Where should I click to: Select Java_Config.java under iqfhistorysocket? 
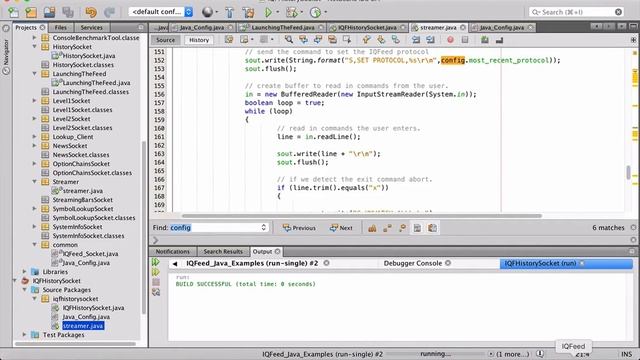tap(86, 317)
